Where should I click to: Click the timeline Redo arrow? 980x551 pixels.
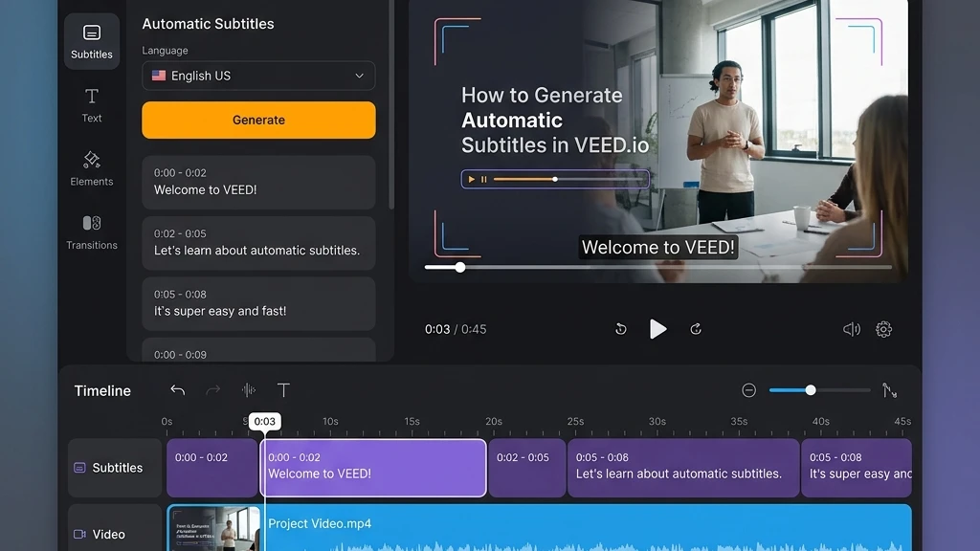click(213, 390)
